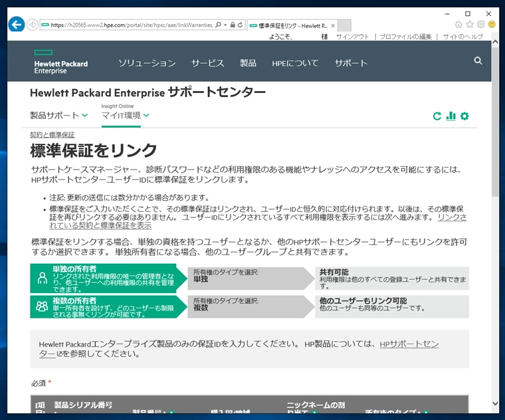Click the multiple-owners group icon

[x=42, y=306]
